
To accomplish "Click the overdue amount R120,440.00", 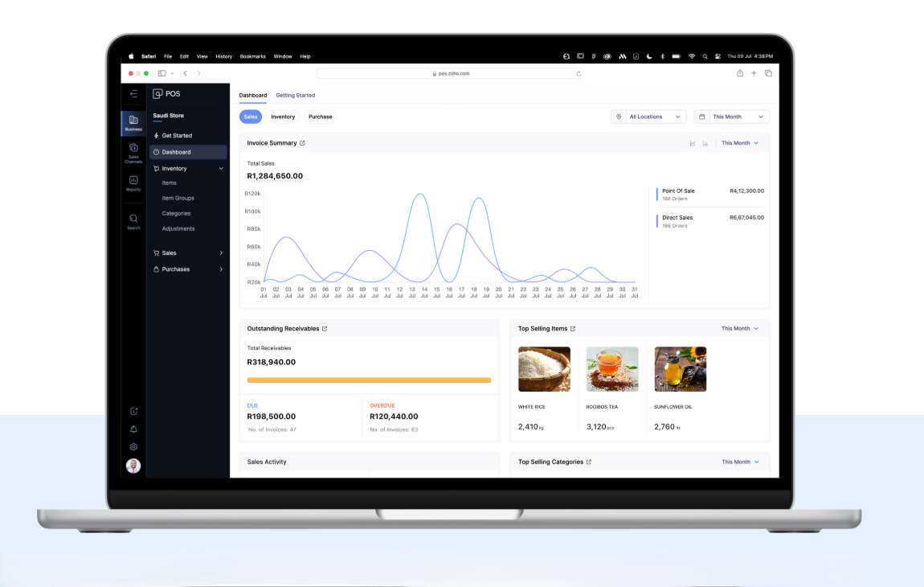I will tap(394, 417).
